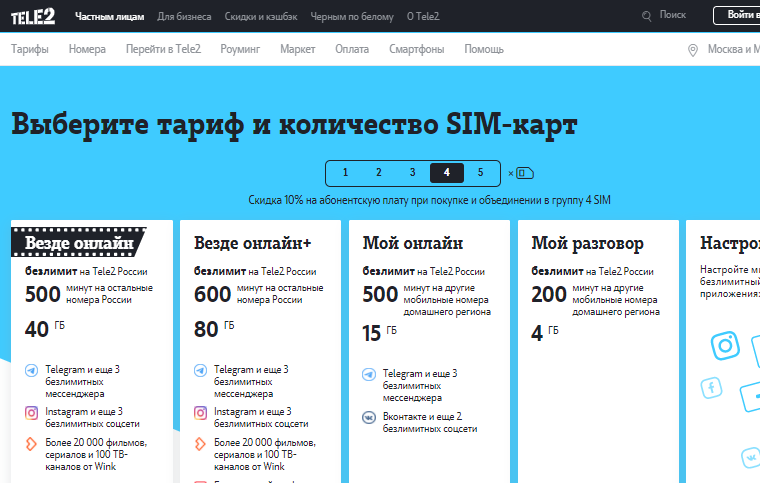760x483 pixels.
Task: Open the Мой онлайн tariff title
Action: click(413, 243)
